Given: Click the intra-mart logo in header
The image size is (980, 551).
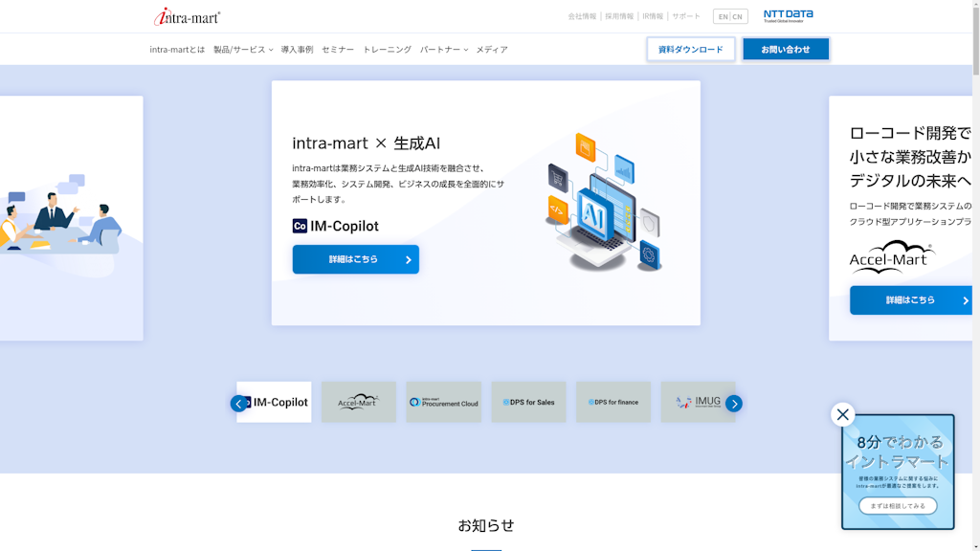Looking at the screenshot, I should [x=188, y=16].
